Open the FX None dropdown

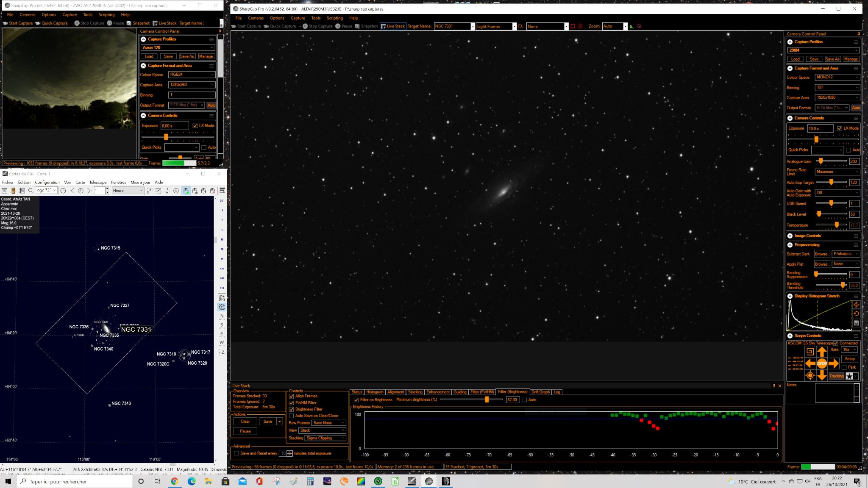[547, 26]
